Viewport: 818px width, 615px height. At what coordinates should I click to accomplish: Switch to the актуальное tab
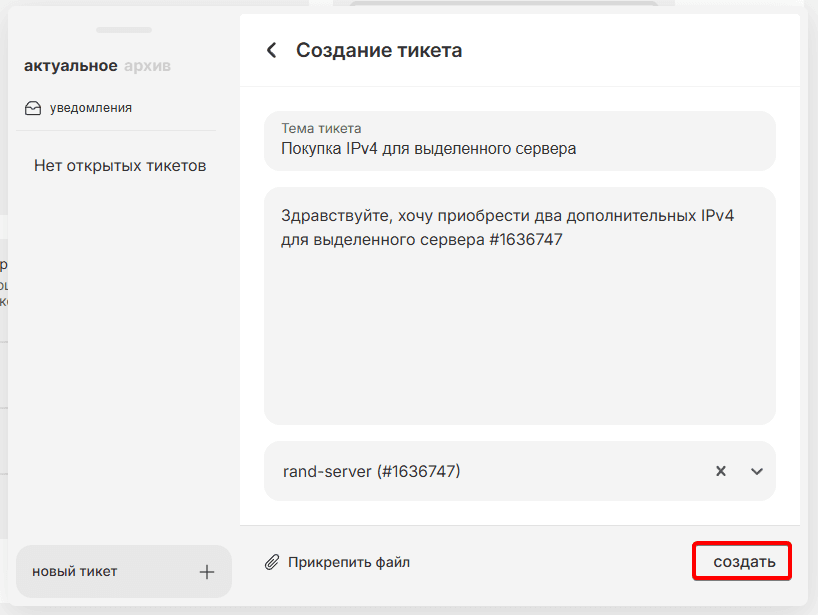point(70,66)
